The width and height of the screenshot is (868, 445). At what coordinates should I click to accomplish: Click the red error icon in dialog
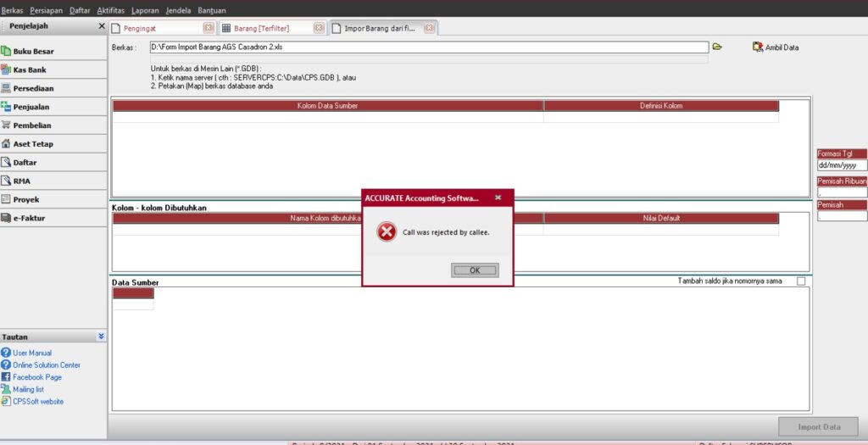pyautogui.click(x=387, y=232)
